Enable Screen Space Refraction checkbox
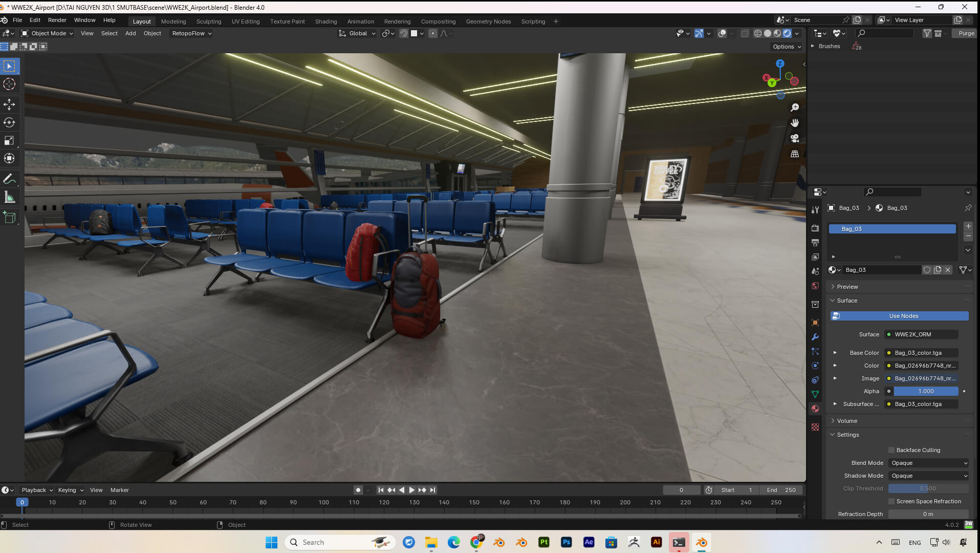This screenshot has height=553, width=980. (891, 501)
